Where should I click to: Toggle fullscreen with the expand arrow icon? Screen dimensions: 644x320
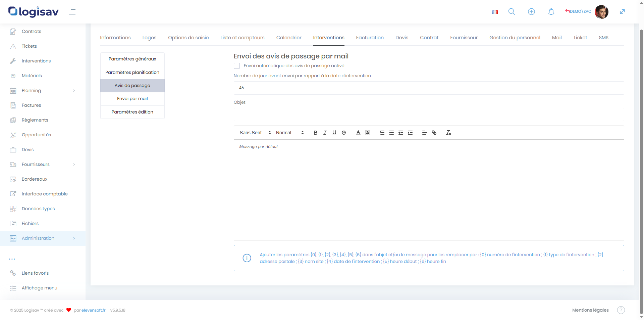(622, 12)
